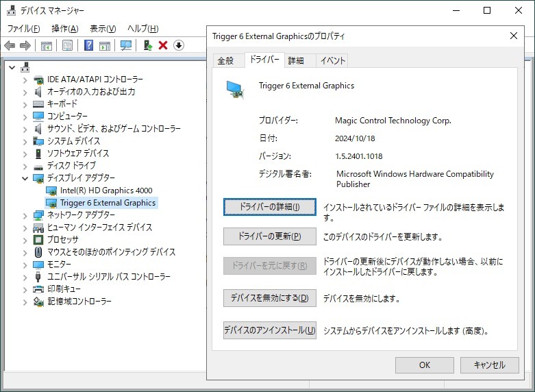Click the ソフトウェア デバイス icon
This screenshot has height=392, width=535.
[38, 154]
